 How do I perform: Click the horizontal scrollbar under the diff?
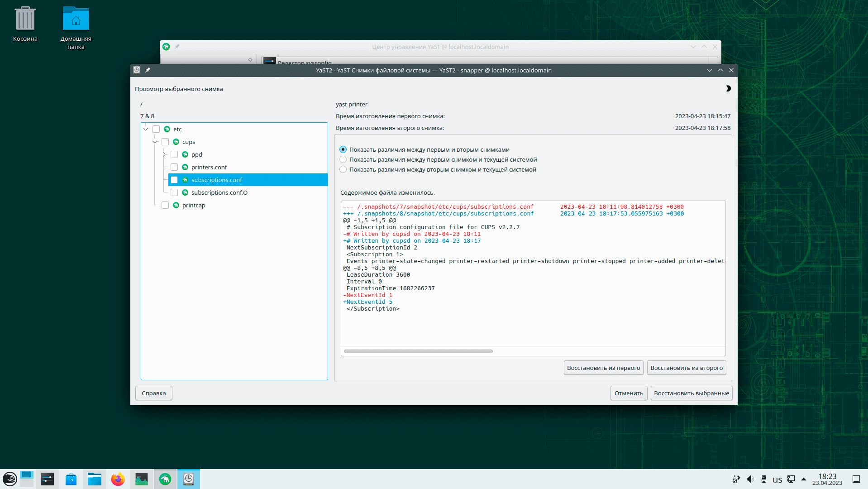(x=418, y=351)
